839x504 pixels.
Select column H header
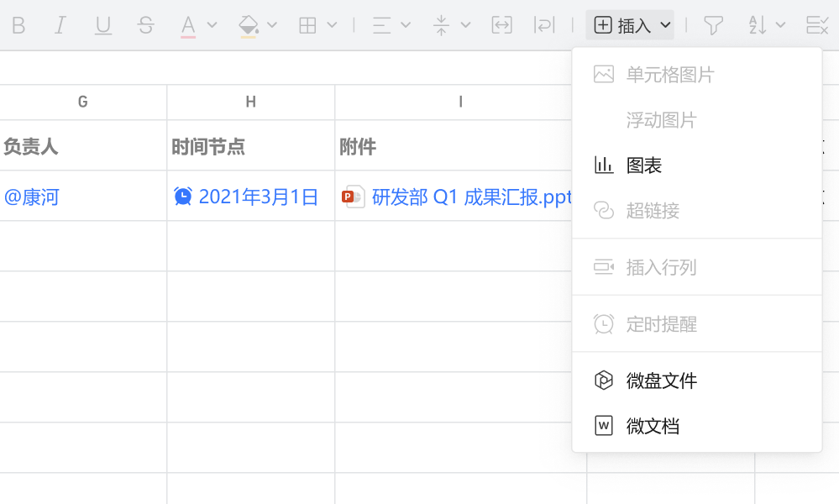(x=251, y=102)
